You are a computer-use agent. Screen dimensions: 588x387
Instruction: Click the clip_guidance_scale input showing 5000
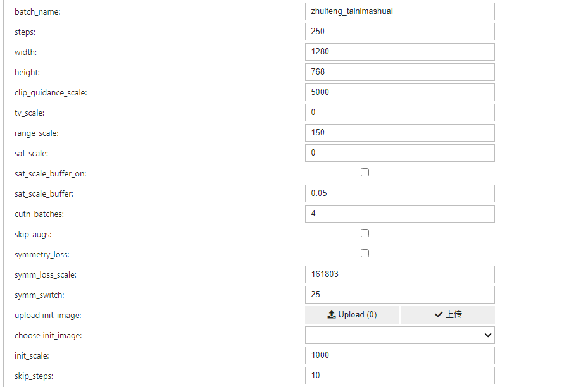click(x=399, y=92)
